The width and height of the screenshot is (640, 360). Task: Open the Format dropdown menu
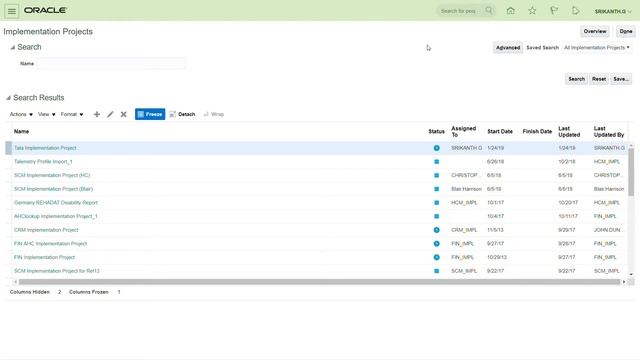tap(72, 114)
